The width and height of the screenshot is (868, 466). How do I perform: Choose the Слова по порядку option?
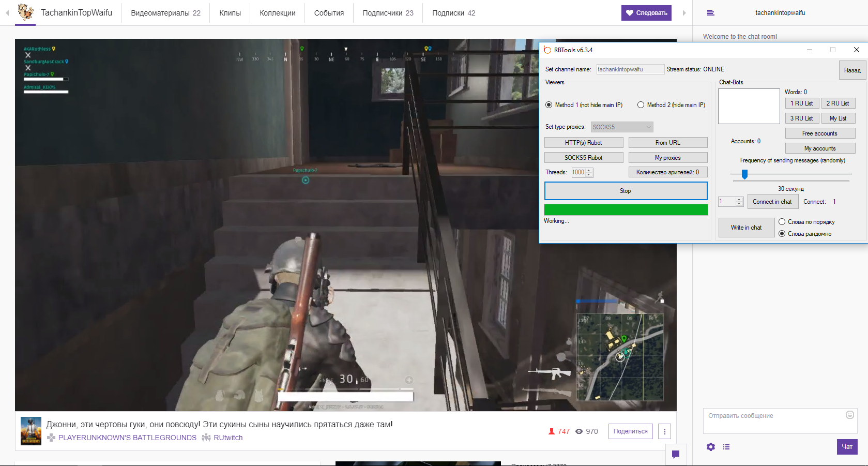[x=782, y=222]
